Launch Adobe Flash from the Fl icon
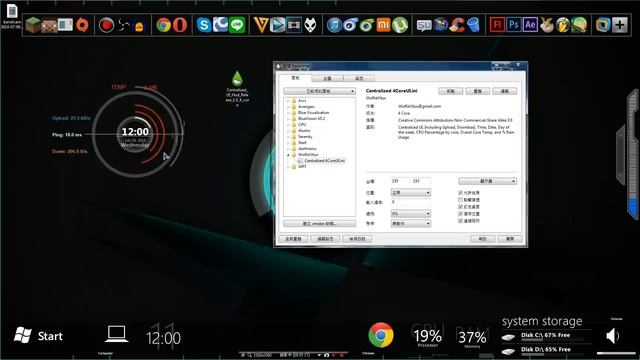Screen dimensions: 640x360 tap(497, 25)
